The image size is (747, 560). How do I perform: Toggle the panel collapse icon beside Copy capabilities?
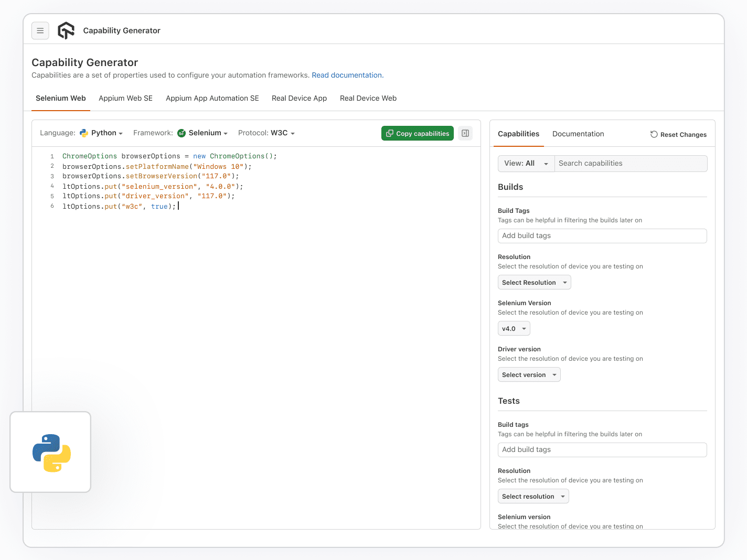click(x=465, y=133)
